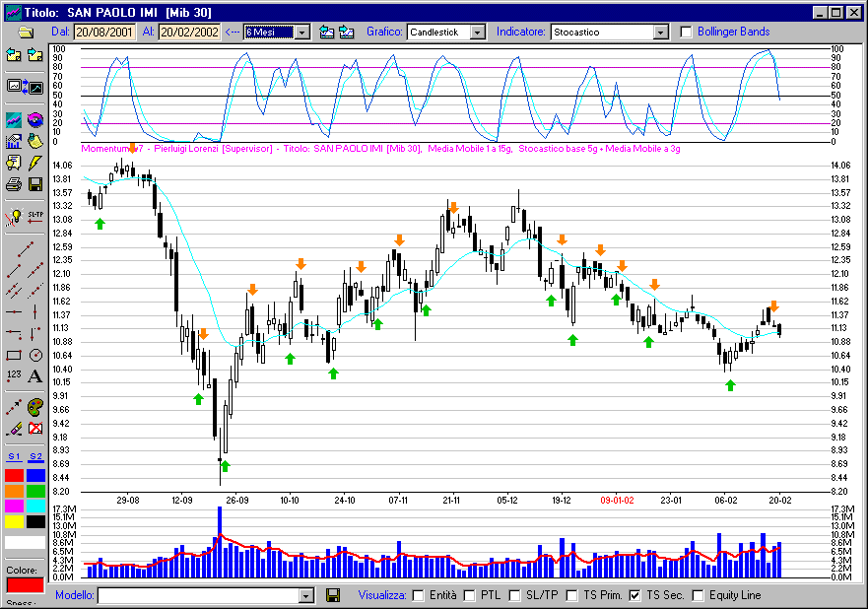Image resolution: width=868 pixels, height=609 pixels.
Task: Click the Al end date field
Action: tap(189, 33)
